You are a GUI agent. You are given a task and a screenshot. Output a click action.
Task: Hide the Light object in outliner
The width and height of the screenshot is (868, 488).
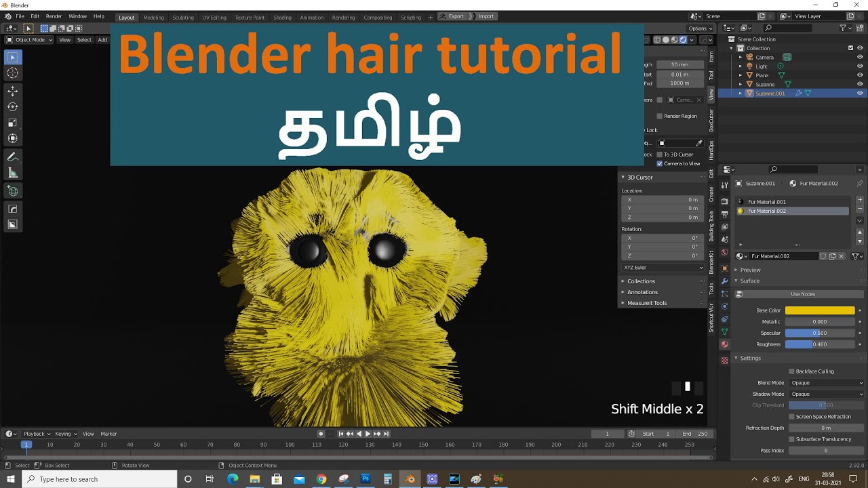[860, 66]
